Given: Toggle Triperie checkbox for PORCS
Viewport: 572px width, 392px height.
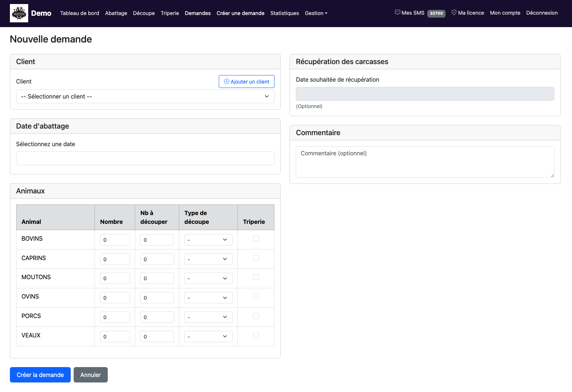Looking at the screenshot, I should (256, 316).
